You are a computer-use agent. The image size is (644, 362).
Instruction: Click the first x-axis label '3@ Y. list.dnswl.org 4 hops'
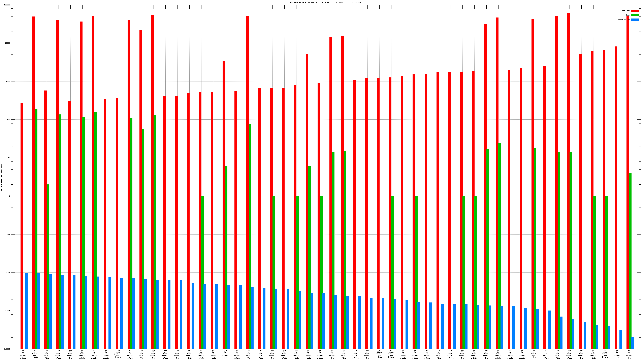click(x=23, y=354)
